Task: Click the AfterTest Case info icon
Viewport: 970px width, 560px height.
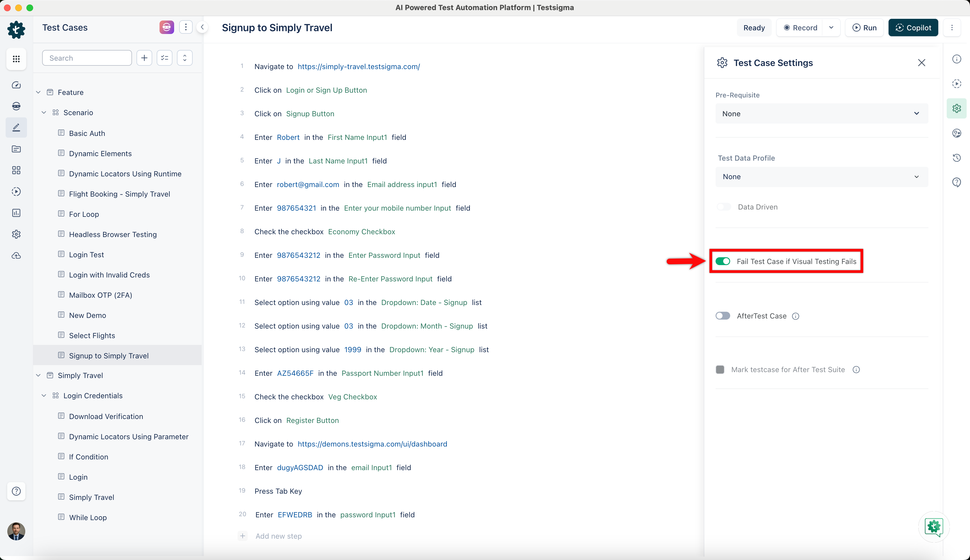Action: coord(796,316)
